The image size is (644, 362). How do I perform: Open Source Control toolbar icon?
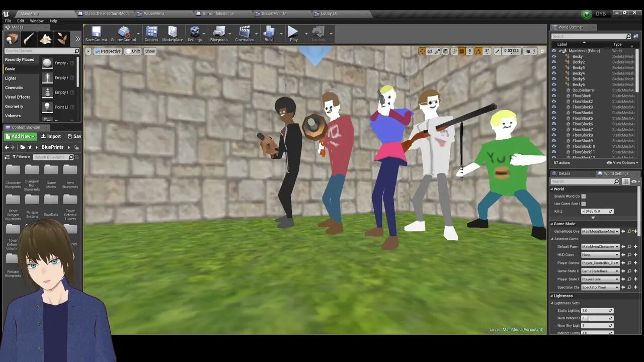124,34
